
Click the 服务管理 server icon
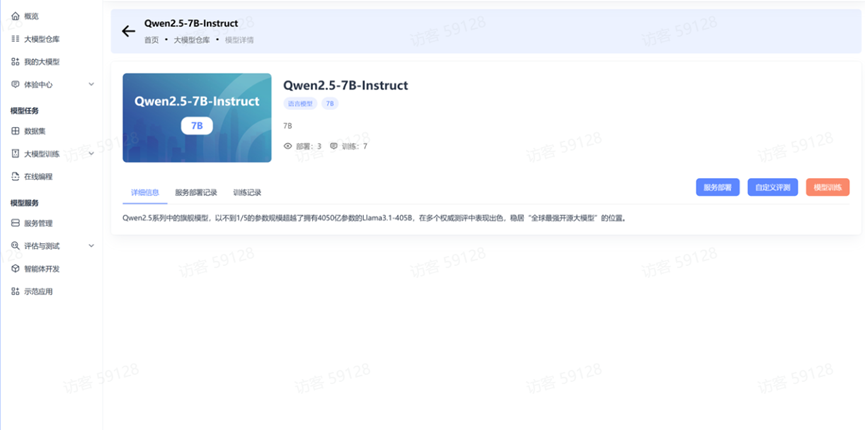15,224
